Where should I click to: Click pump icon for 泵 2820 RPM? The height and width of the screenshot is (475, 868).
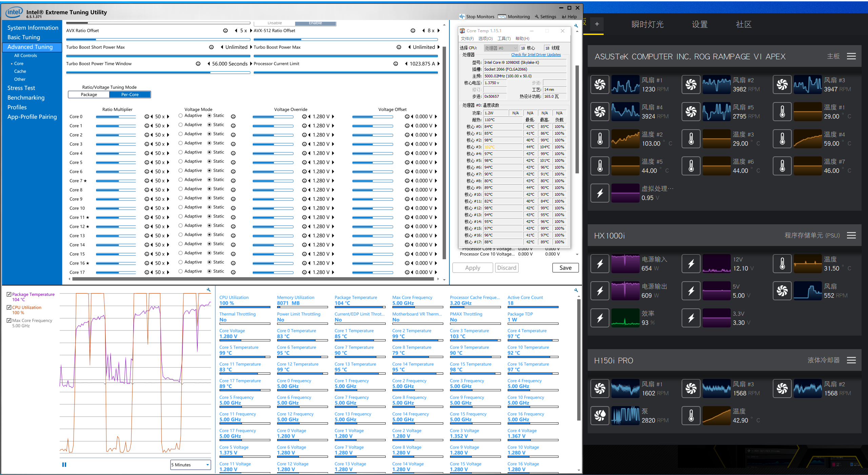(x=600, y=416)
